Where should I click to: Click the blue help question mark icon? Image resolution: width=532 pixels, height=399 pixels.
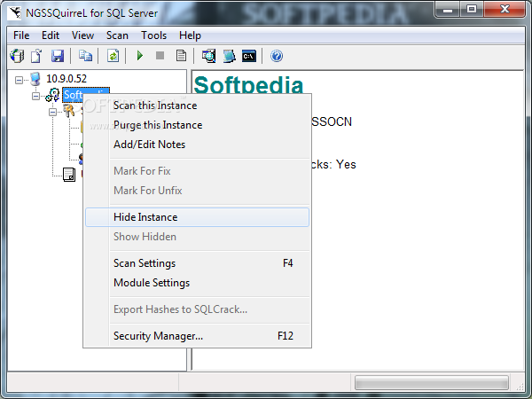click(x=277, y=56)
